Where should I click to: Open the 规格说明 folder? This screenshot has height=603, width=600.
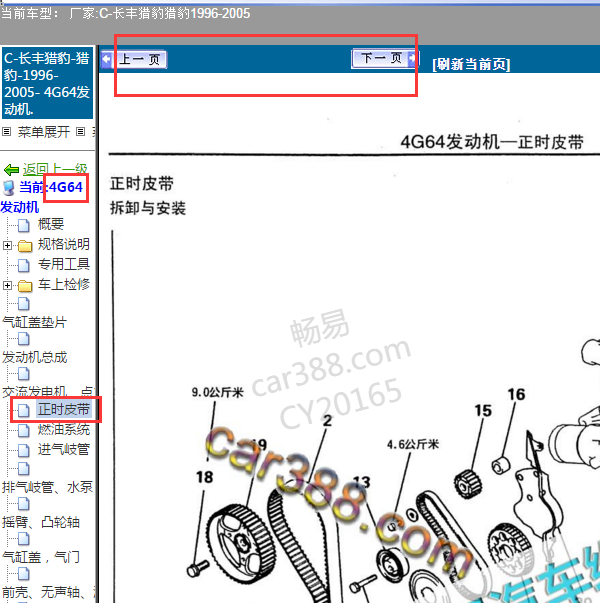coord(63,244)
